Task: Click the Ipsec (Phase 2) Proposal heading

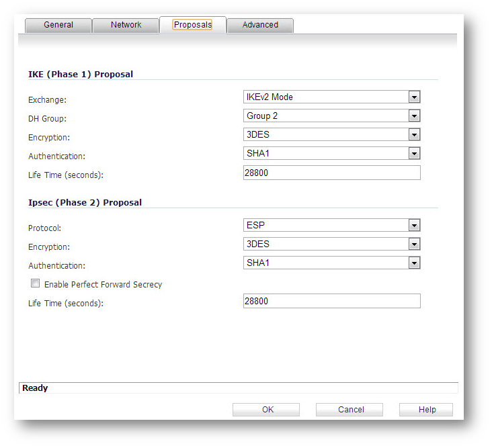Action: coord(85,203)
